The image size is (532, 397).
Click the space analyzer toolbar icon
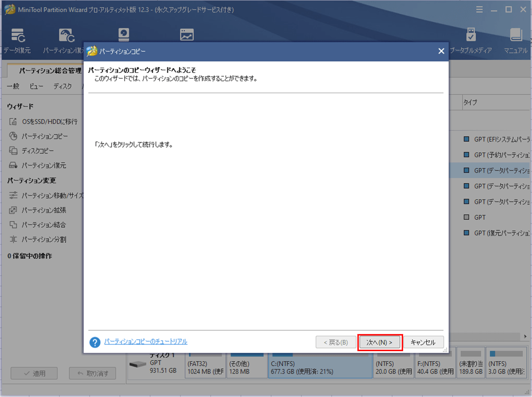[x=187, y=34]
